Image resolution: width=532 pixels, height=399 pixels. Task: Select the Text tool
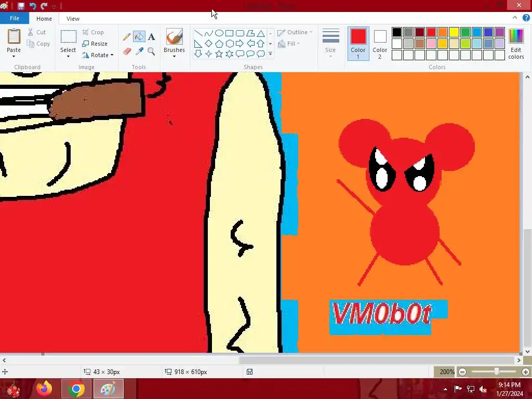152,36
